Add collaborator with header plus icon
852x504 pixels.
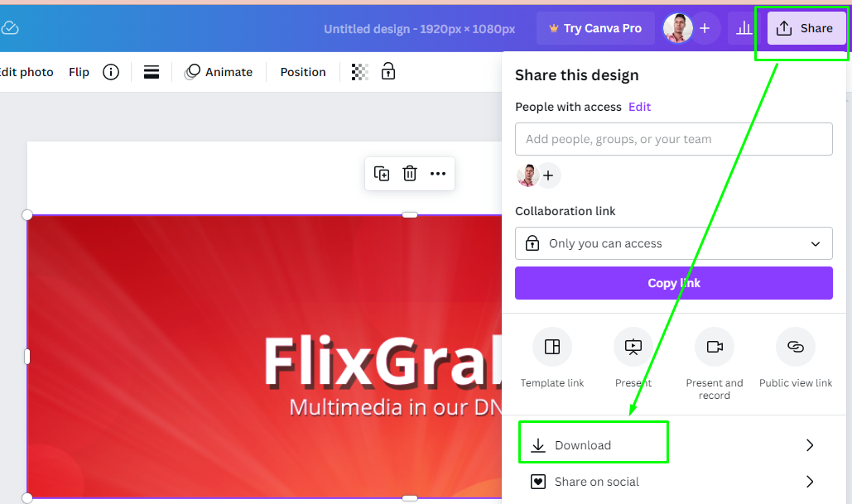(705, 28)
